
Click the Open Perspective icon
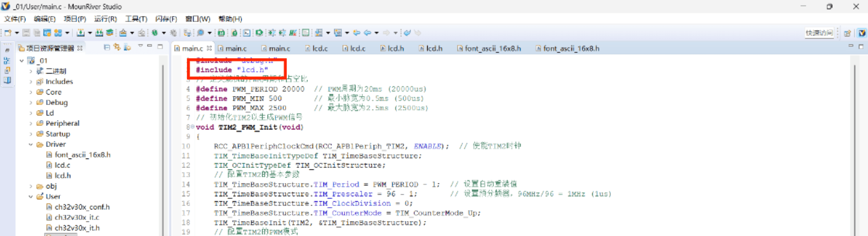tap(847, 33)
